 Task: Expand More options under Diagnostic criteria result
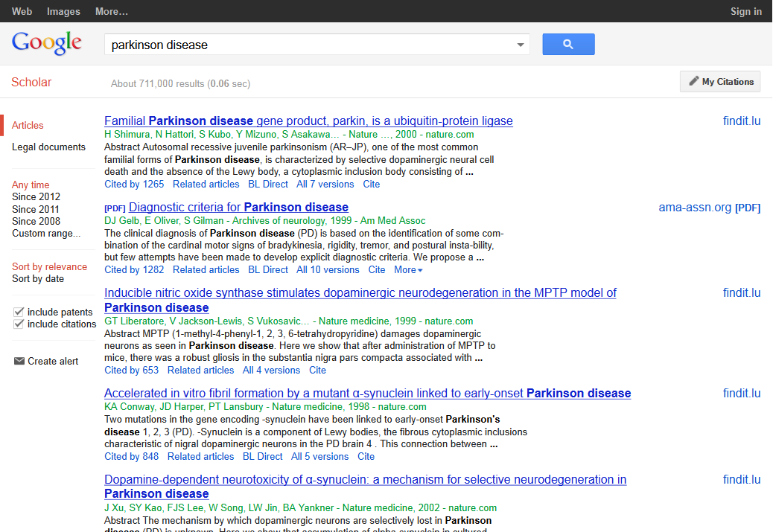click(408, 270)
